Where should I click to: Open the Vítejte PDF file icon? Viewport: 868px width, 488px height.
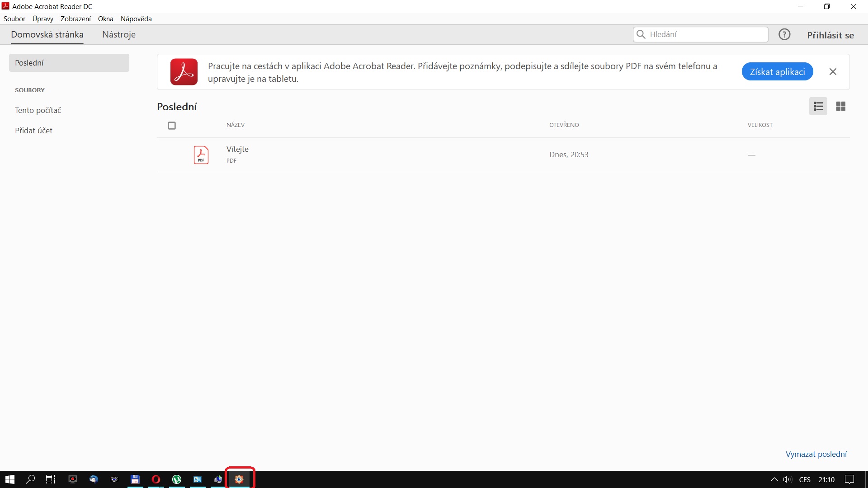(201, 155)
